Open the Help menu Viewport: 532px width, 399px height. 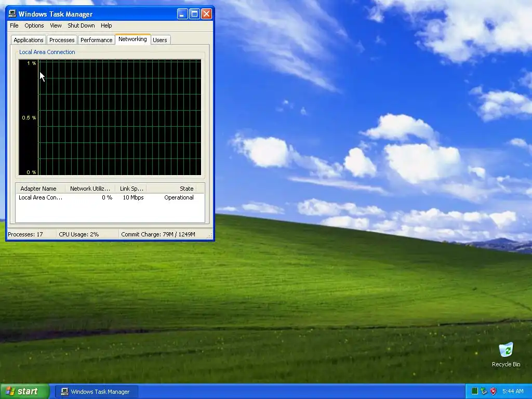pos(106,25)
